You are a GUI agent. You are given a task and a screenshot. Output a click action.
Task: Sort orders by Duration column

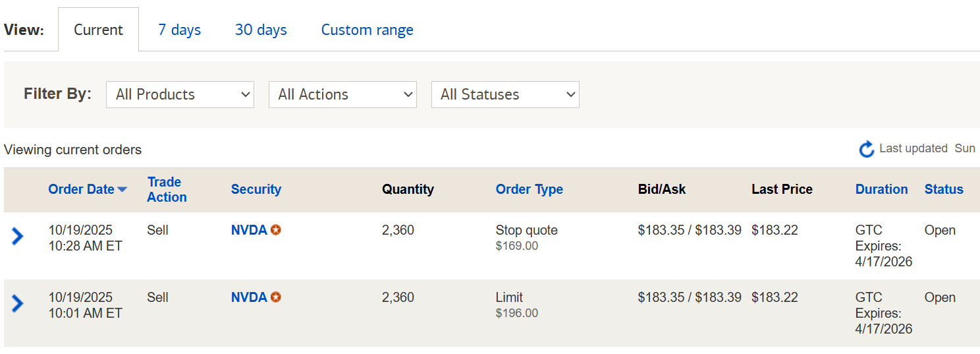(881, 189)
